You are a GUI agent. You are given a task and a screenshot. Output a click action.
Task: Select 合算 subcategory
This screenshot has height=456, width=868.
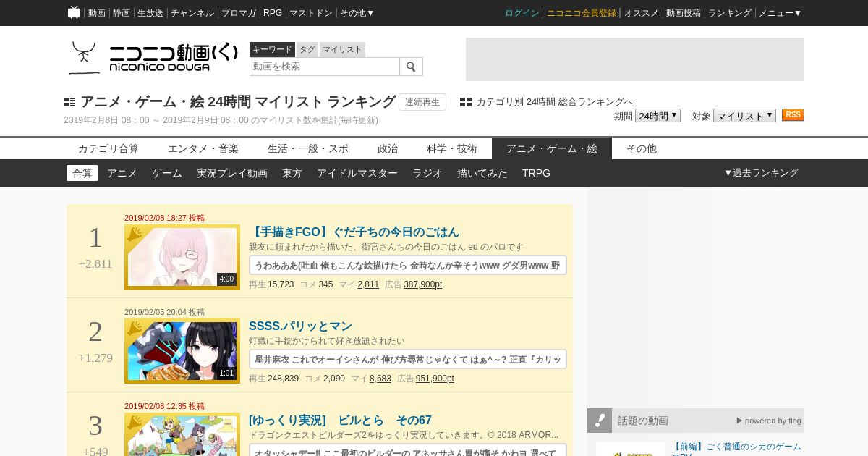pyautogui.click(x=82, y=173)
